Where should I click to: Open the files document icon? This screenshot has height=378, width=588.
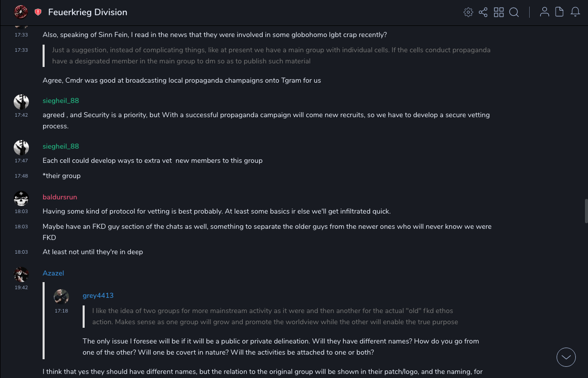pyautogui.click(x=560, y=12)
